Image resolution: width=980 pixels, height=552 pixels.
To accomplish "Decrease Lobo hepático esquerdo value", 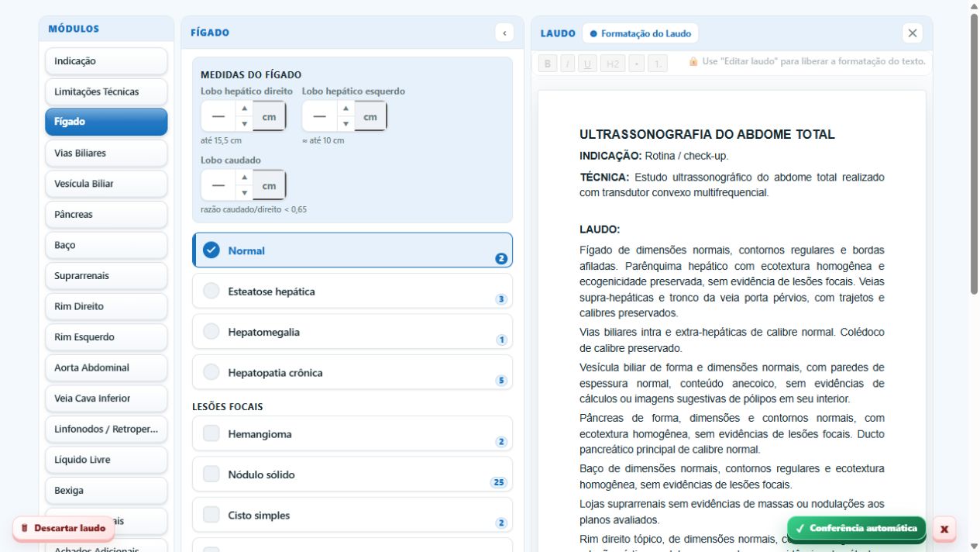I will [346, 123].
